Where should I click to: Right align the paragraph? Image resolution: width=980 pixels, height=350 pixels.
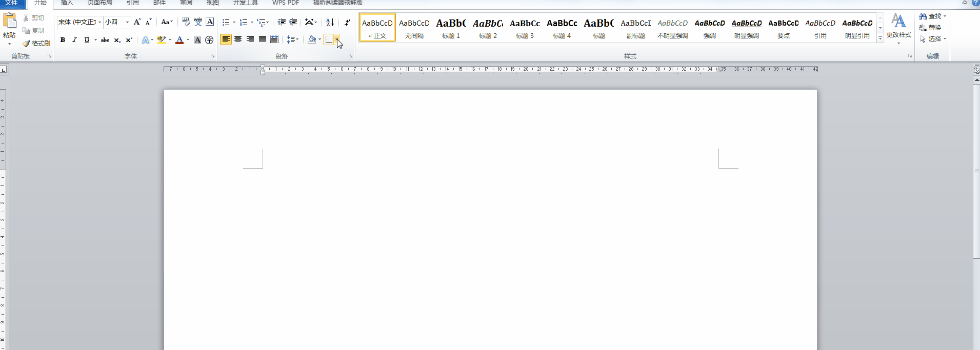point(250,39)
